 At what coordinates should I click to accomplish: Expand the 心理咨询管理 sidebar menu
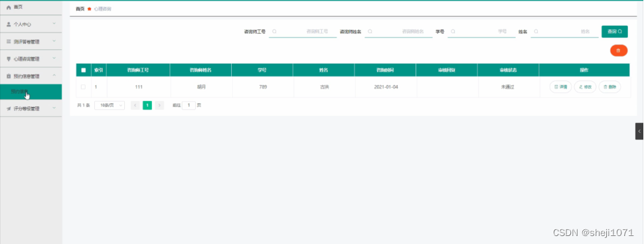(31, 59)
